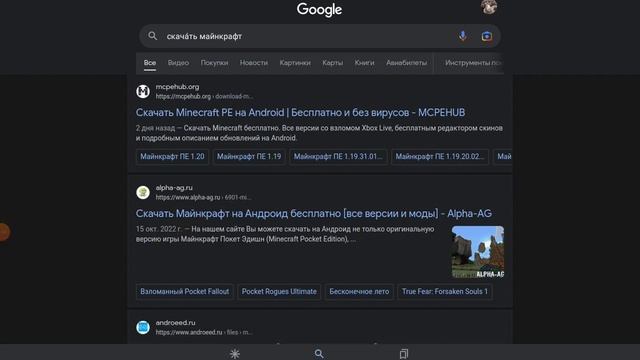Switch to the Карты tab
The image size is (640, 360).
(333, 63)
